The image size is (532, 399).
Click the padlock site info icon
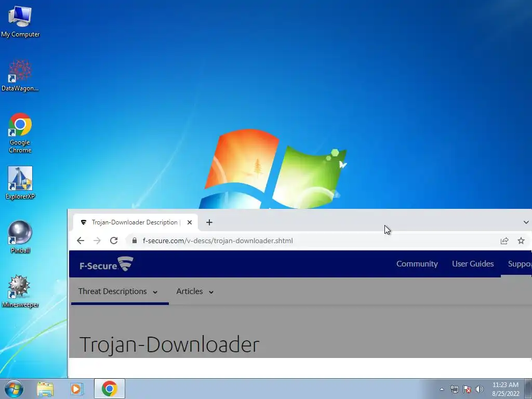[135, 241]
